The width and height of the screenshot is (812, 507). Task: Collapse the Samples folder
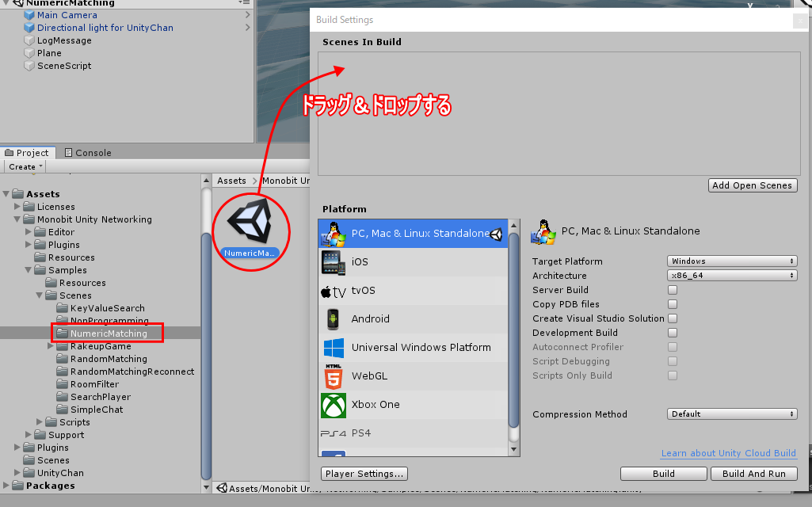coord(29,270)
